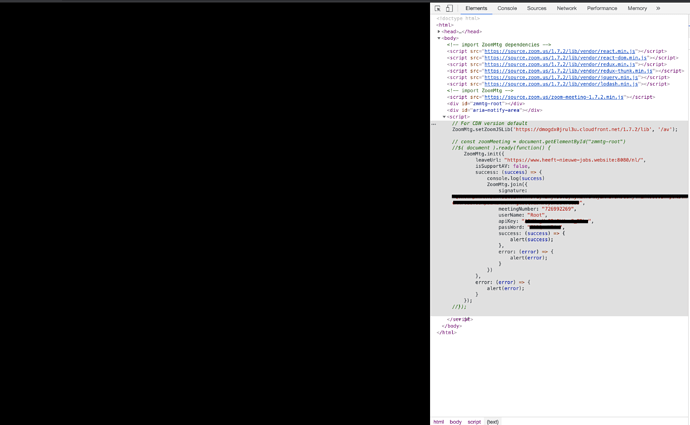Click the 'signature:' line
The image size is (690, 425).
coord(513,191)
